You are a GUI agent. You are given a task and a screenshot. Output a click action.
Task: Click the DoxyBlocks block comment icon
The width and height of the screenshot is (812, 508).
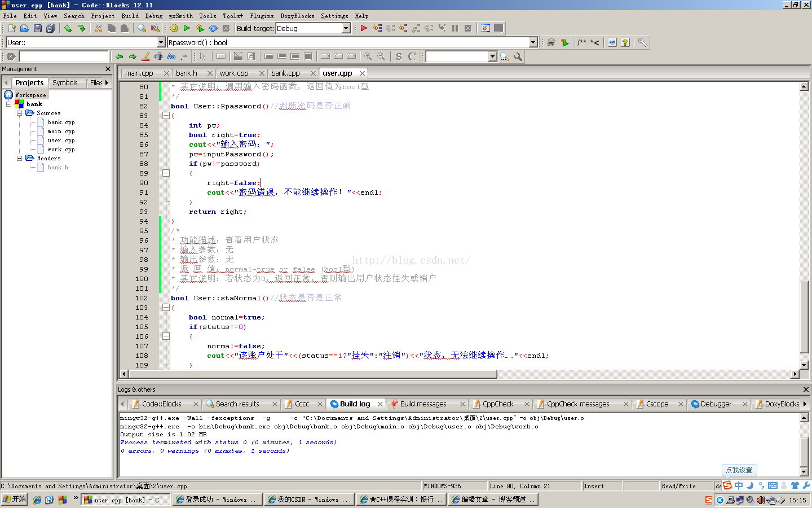tap(582, 42)
